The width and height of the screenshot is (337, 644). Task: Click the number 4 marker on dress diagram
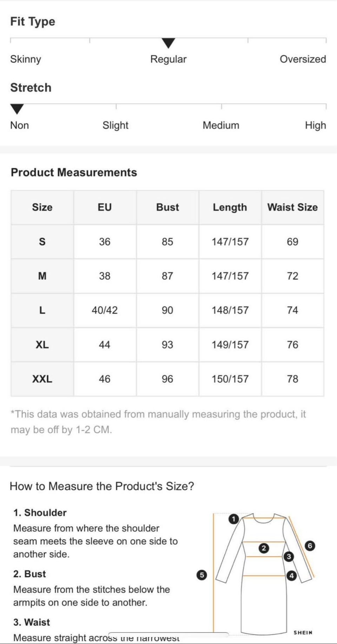pyautogui.click(x=291, y=576)
